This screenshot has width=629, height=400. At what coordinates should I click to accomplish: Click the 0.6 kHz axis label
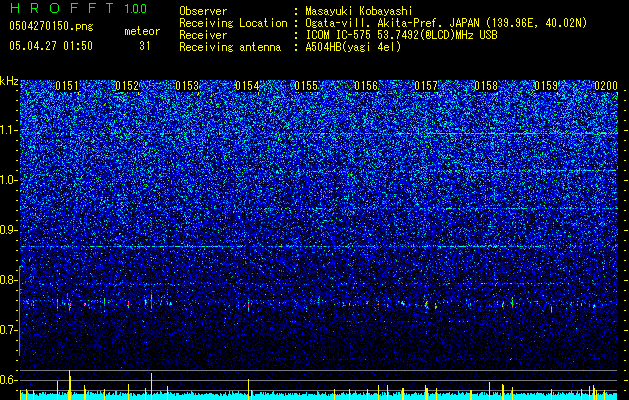click(8, 380)
